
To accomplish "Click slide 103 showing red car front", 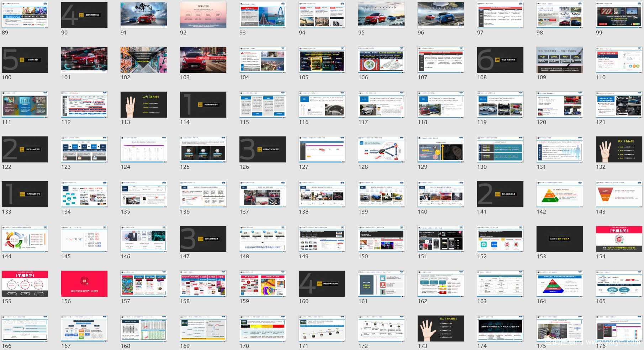I will click(x=203, y=60).
